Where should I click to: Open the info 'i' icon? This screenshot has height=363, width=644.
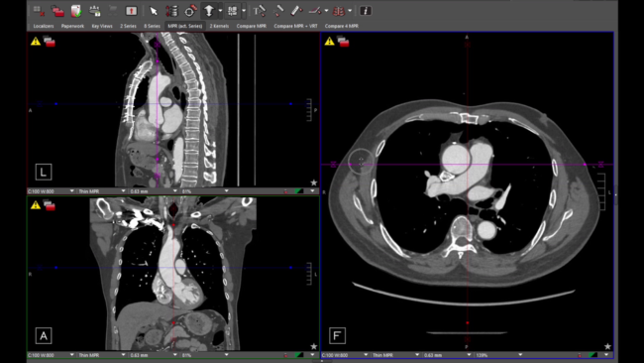pyautogui.click(x=366, y=11)
